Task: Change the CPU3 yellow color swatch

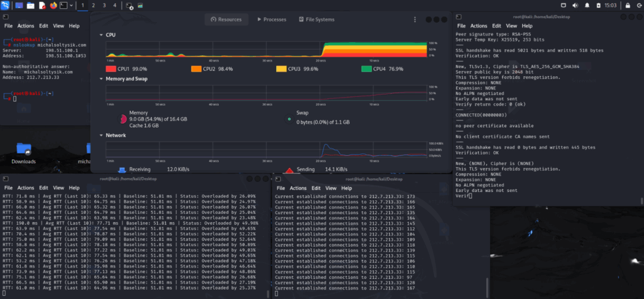Action: tap(281, 69)
